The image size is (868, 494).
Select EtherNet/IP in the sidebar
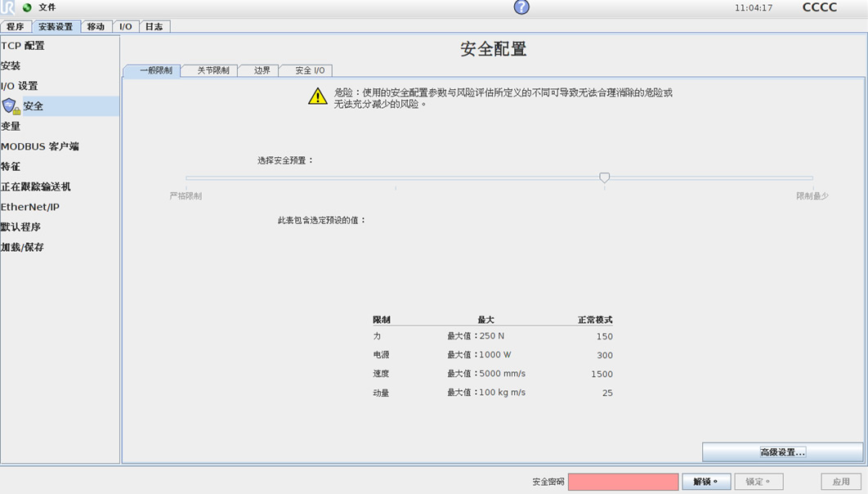point(30,207)
